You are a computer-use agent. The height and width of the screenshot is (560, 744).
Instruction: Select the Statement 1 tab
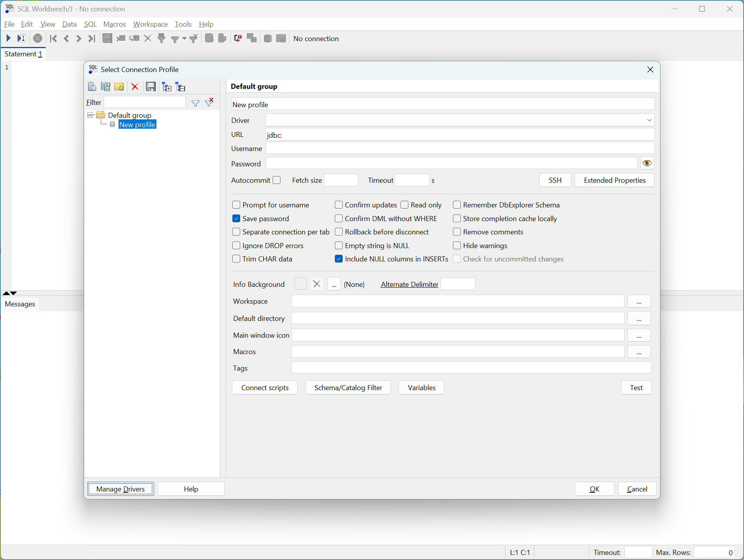click(23, 54)
